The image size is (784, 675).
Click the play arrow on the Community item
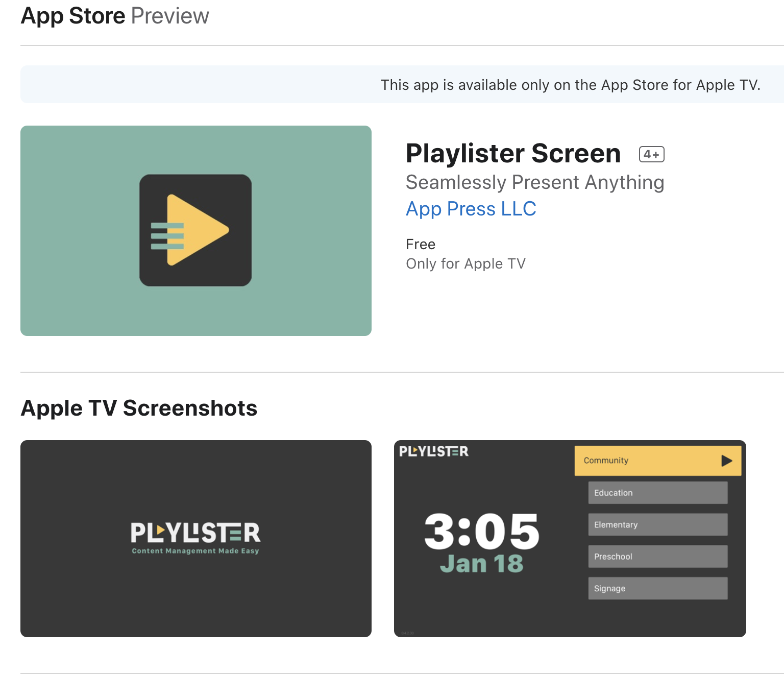pyautogui.click(x=727, y=461)
